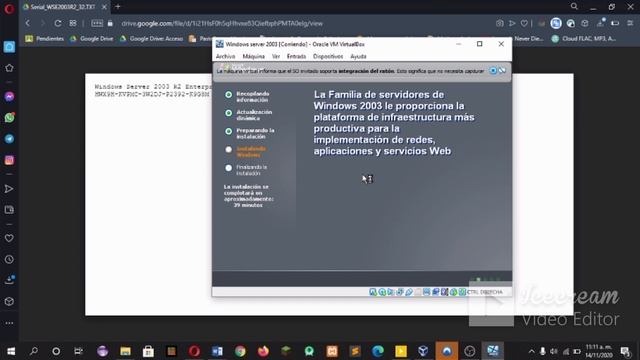Open the Opera easy setup menu icon
Viewport: 640px width, 360px height.
point(630,23)
